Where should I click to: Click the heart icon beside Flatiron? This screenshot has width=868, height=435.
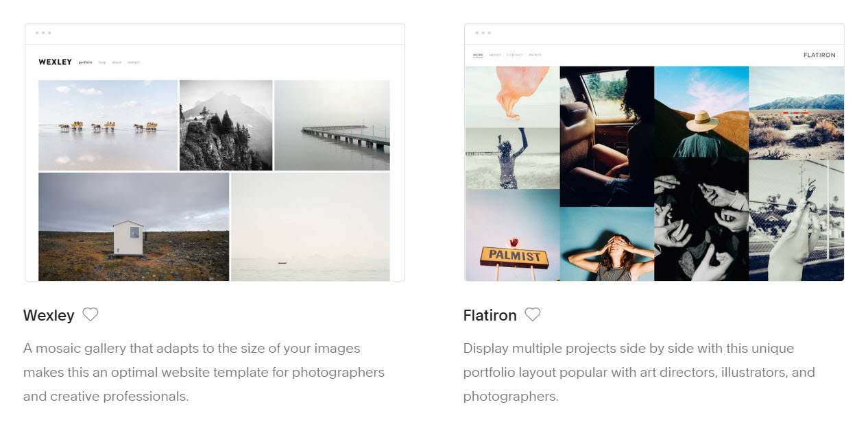[x=533, y=314]
